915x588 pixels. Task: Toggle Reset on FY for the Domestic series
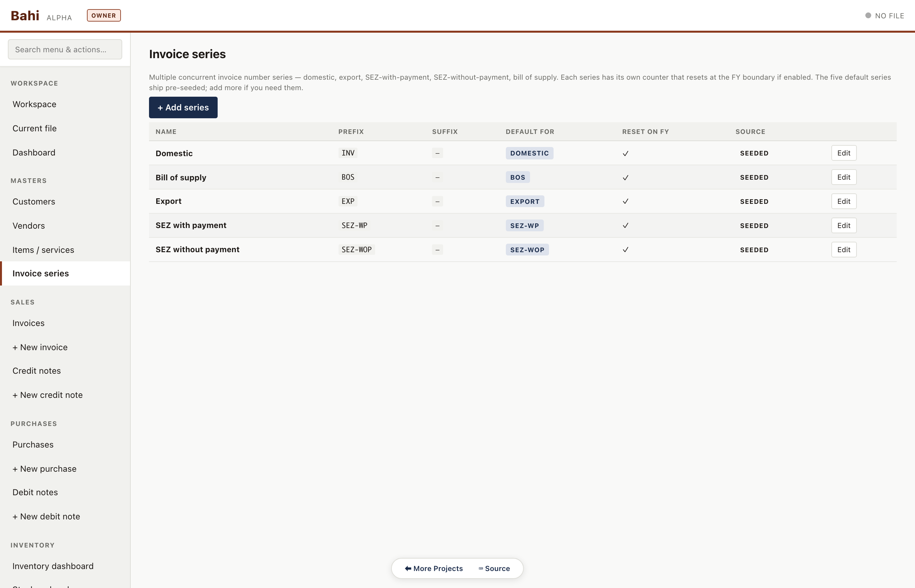tap(625, 153)
